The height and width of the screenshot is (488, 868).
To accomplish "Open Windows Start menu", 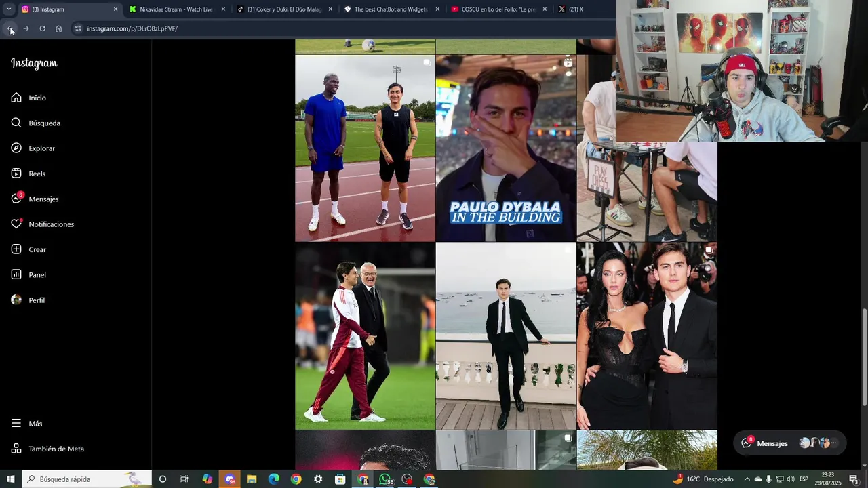I will click(x=10, y=479).
